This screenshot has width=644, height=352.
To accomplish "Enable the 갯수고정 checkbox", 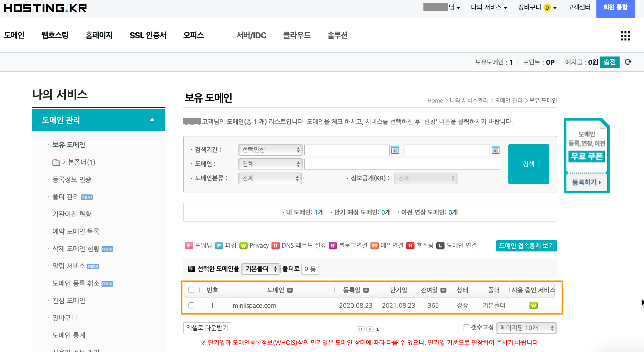I will point(466,327).
